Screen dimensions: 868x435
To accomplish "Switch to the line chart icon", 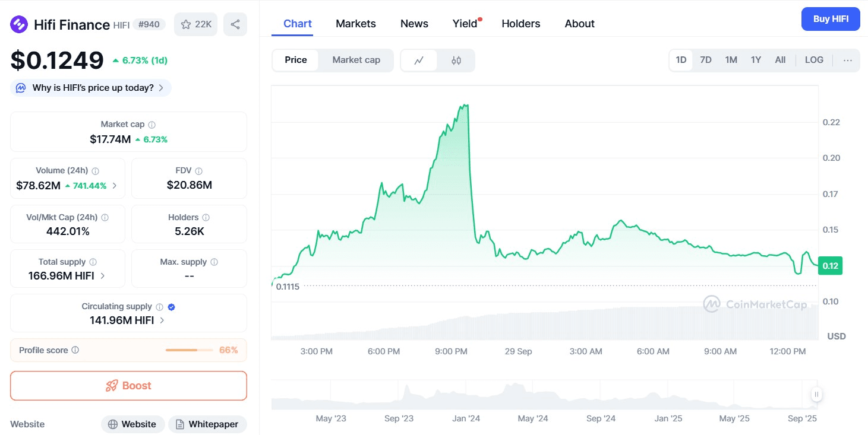I will pos(419,60).
